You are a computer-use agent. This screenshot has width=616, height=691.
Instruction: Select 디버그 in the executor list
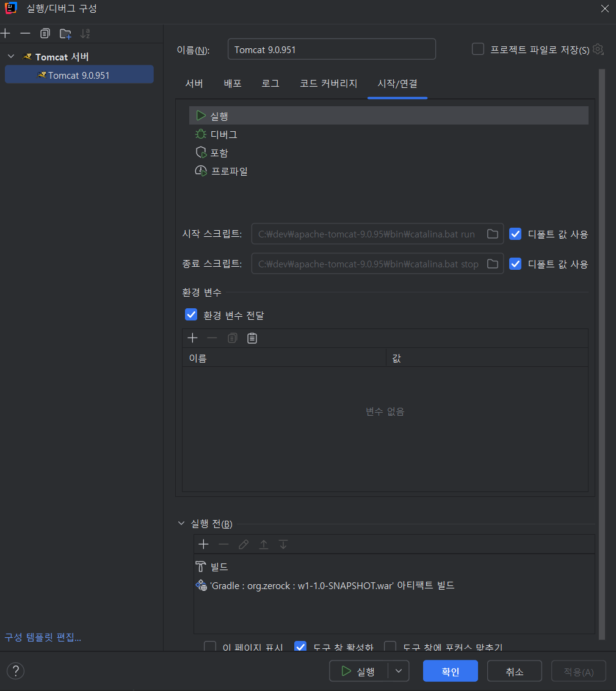point(389,134)
